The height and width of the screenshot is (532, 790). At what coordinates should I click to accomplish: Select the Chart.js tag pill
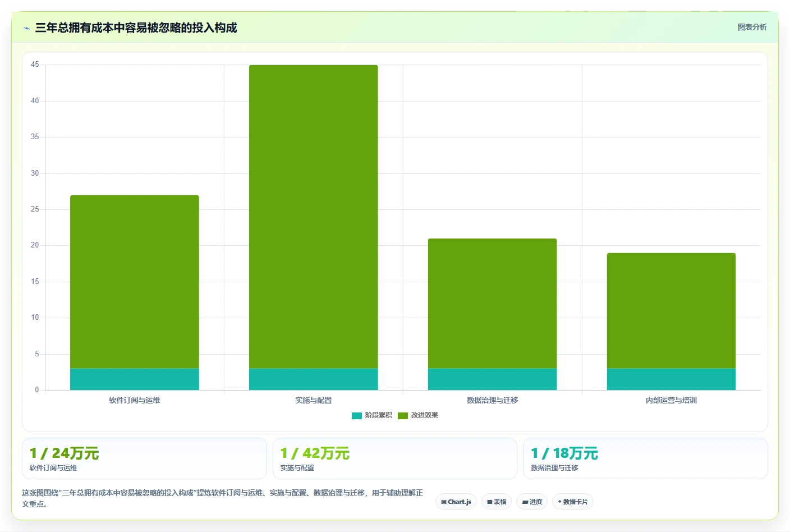point(456,502)
